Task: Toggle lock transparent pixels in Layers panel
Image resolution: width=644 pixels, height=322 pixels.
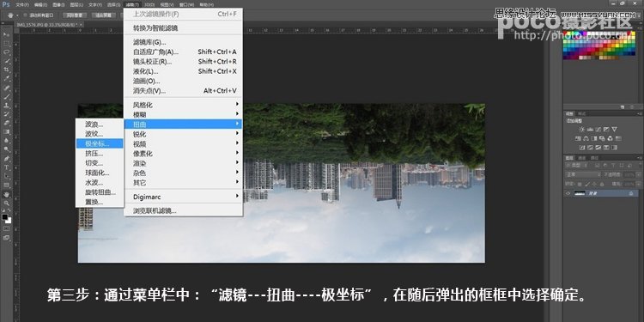Action: (x=580, y=184)
